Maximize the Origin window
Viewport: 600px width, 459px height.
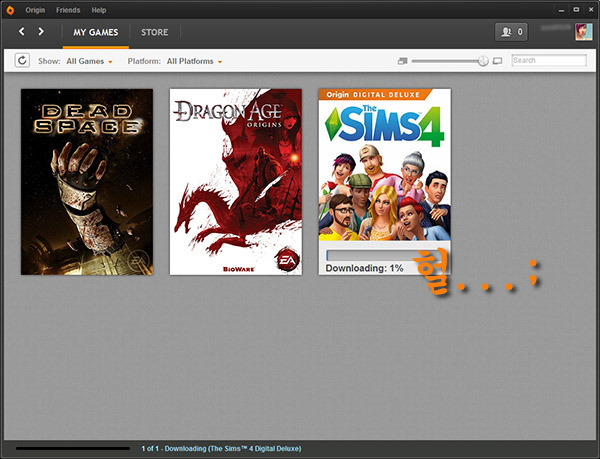[576, 10]
